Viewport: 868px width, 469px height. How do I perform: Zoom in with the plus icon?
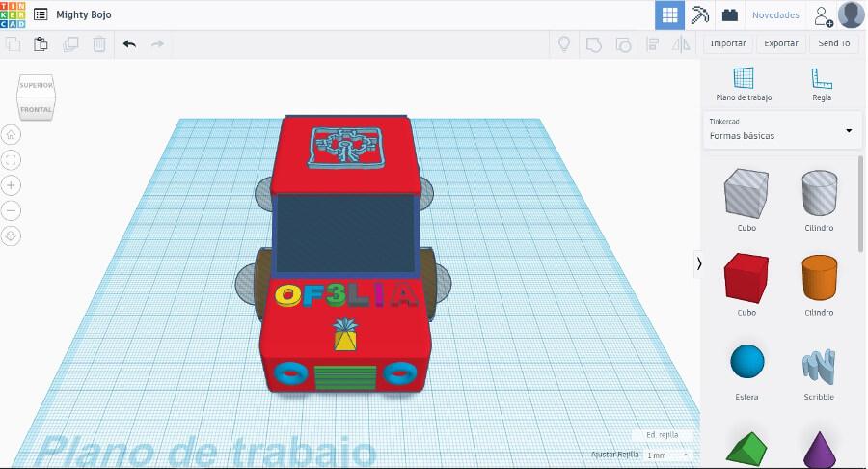click(x=11, y=185)
